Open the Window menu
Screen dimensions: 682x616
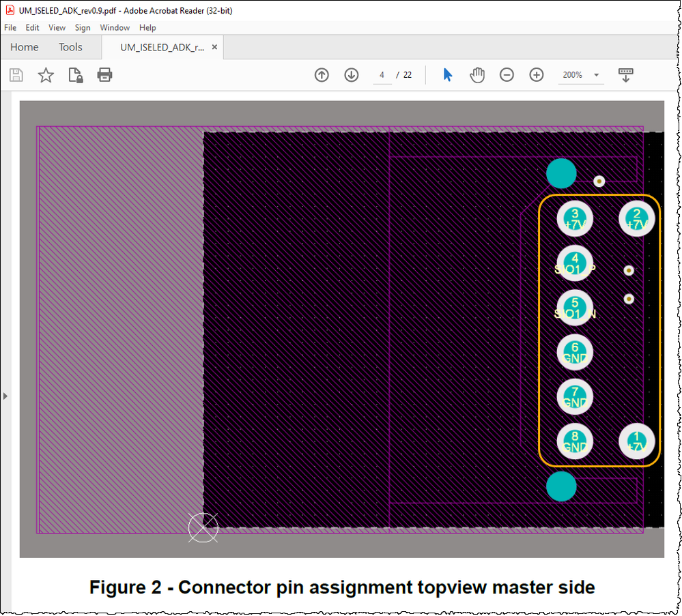pyautogui.click(x=115, y=27)
